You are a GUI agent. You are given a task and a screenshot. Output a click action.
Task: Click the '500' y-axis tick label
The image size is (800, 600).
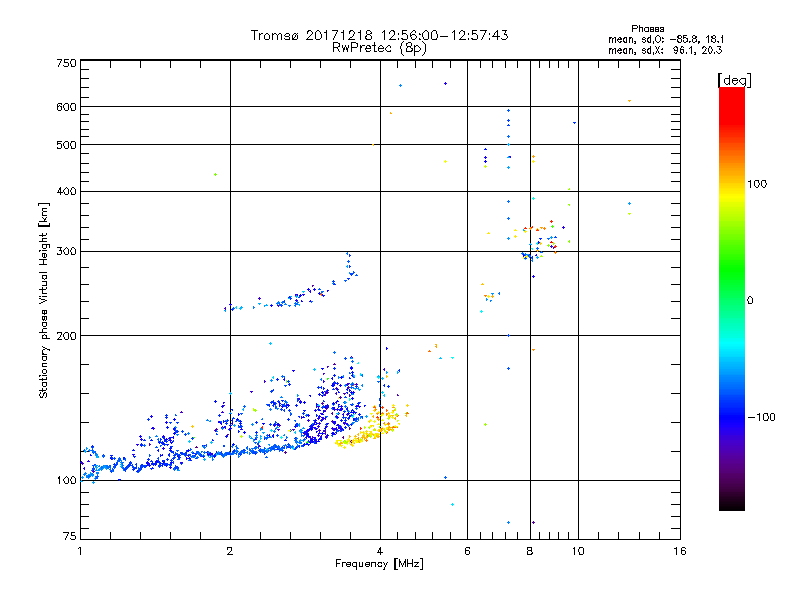(x=67, y=145)
